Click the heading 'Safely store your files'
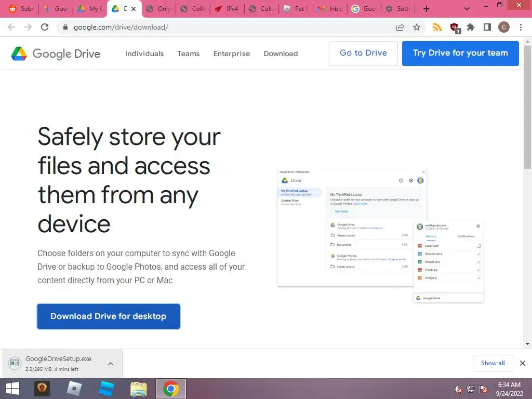Viewport: 532px width, 399px height. click(129, 180)
